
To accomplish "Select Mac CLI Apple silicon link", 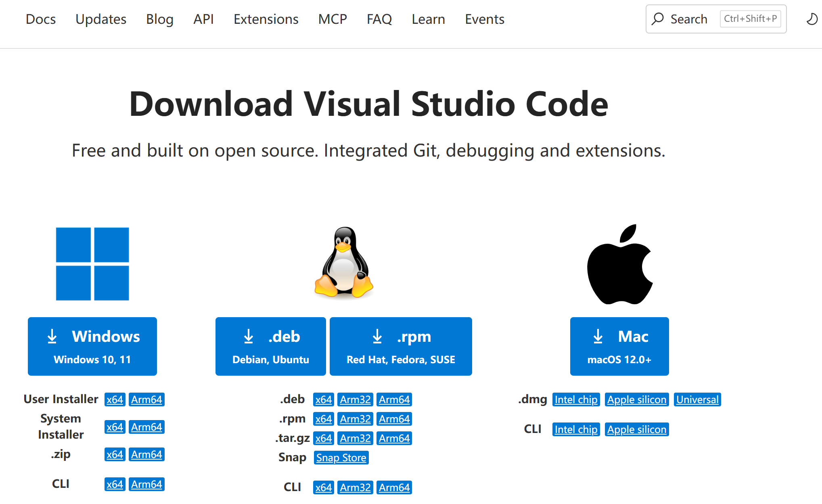I will (637, 429).
